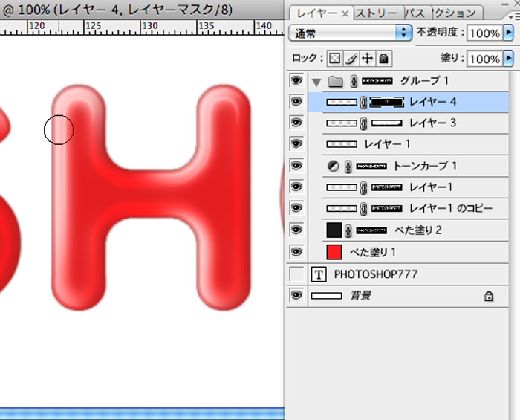
Task: Switch to the ヒストリー tab
Action: [x=378, y=13]
